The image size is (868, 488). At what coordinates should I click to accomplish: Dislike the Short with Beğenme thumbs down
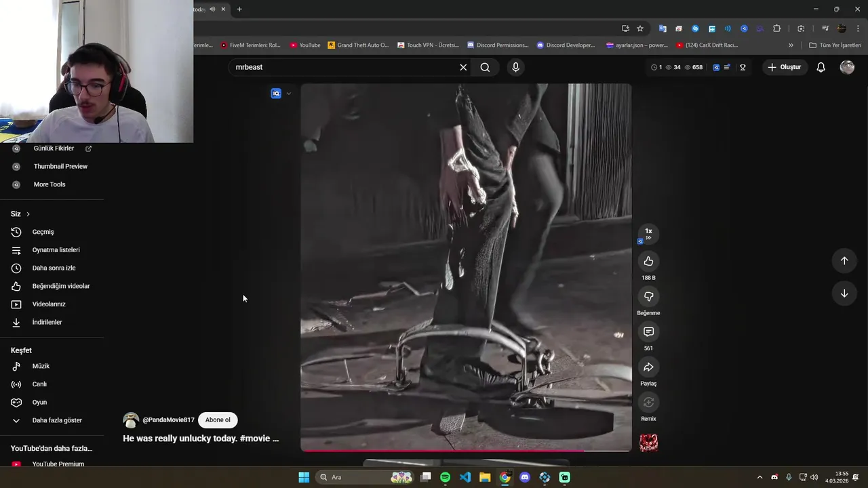648,296
